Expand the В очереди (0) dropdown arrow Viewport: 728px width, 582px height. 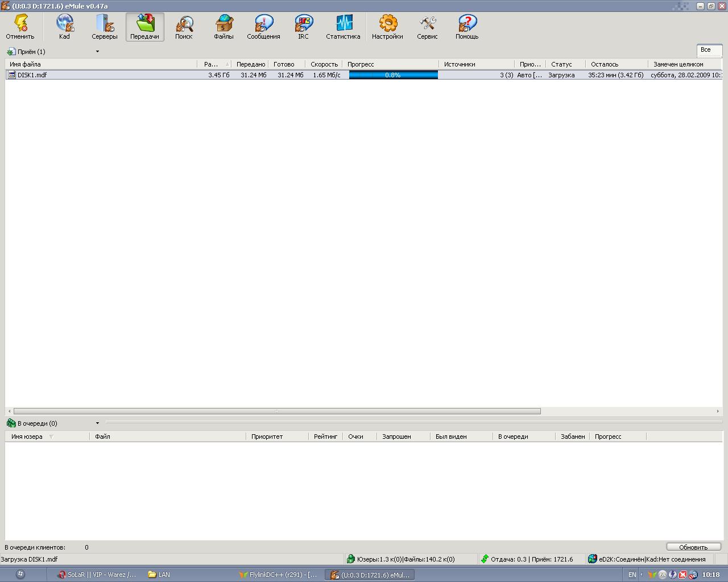(x=97, y=423)
